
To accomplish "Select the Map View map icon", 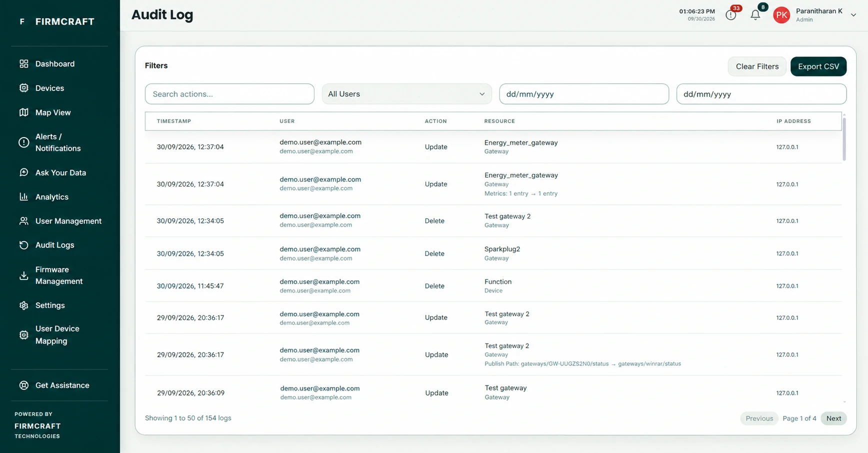I will (23, 112).
